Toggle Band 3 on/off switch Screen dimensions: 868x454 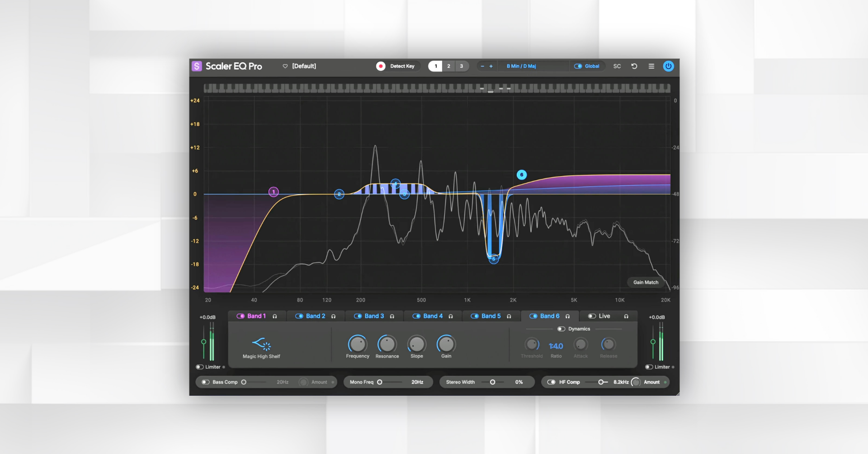[358, 316]
